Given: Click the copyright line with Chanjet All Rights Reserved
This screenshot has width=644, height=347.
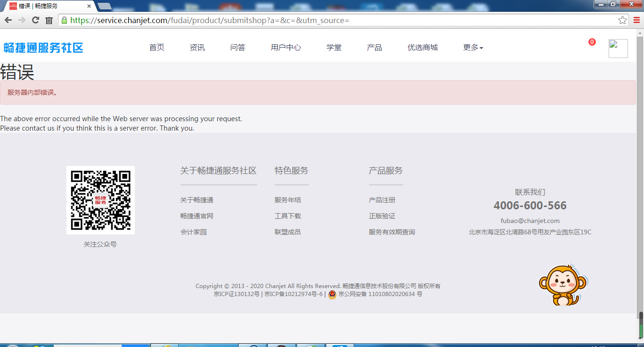Looking at the screenshot, I should [x=318, y=286].
